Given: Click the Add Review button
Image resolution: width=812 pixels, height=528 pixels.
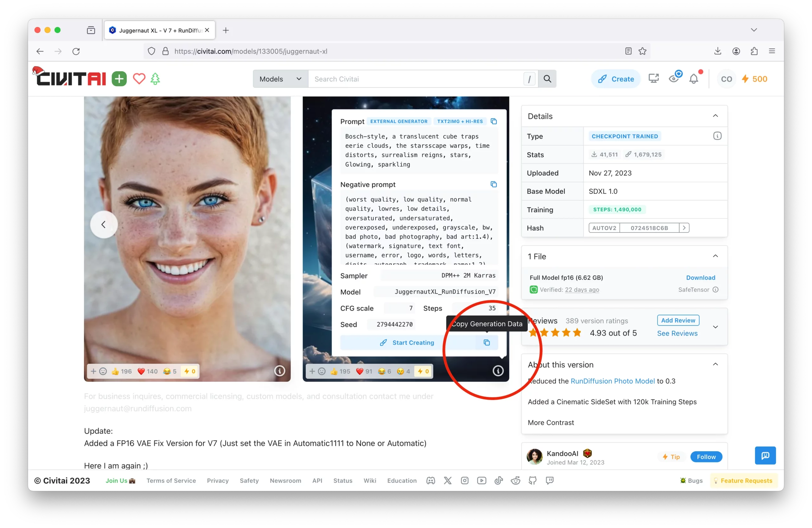Looking at the screenshot, I should (x=678, y=321).
